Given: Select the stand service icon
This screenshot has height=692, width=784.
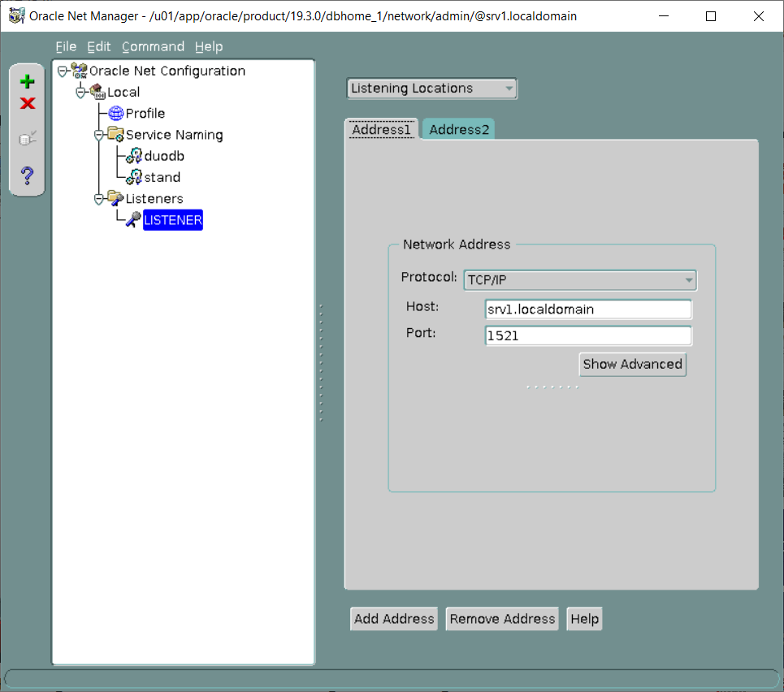Looking at the screenshot, I should coord(134,177).
